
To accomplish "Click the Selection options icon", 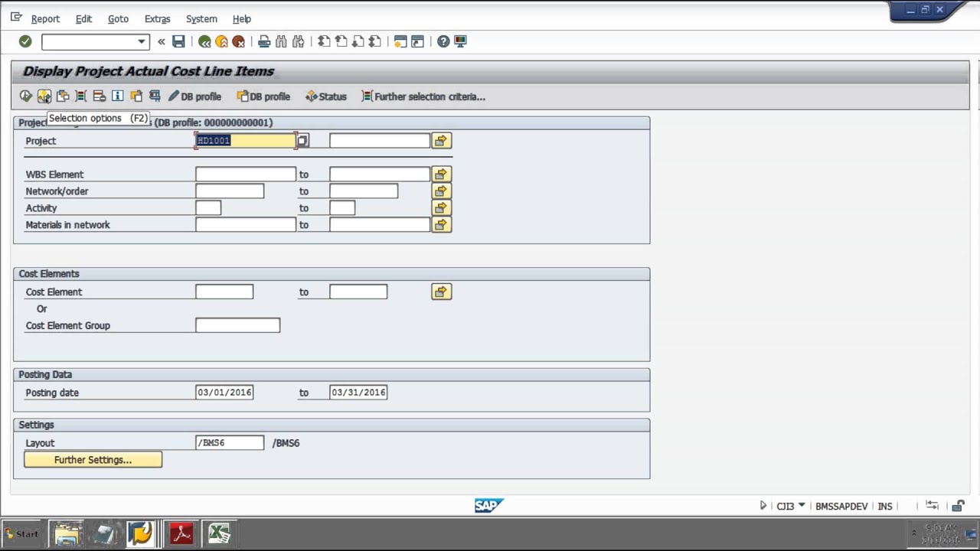I will [x=44, y=96].
